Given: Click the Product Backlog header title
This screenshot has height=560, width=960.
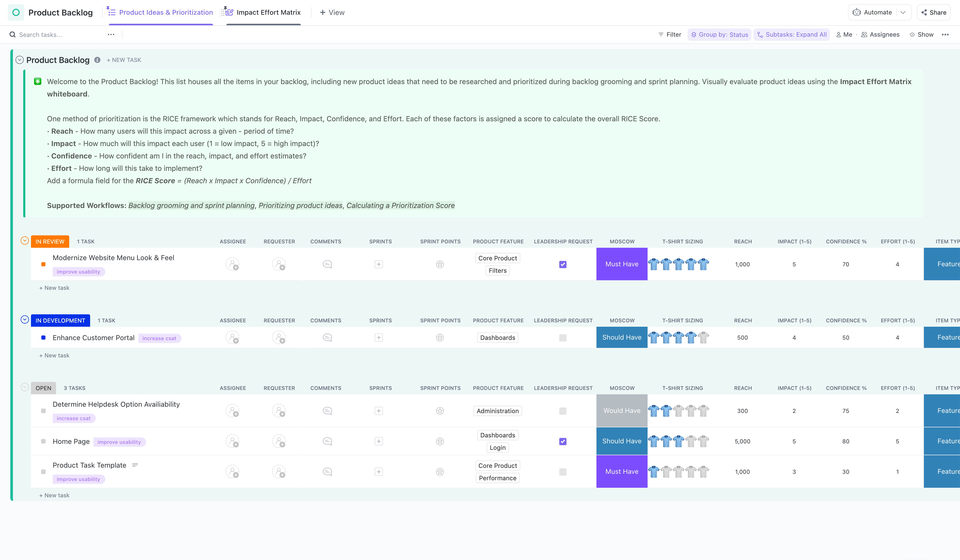Looking at the screenshot, I should pos(61,13).
